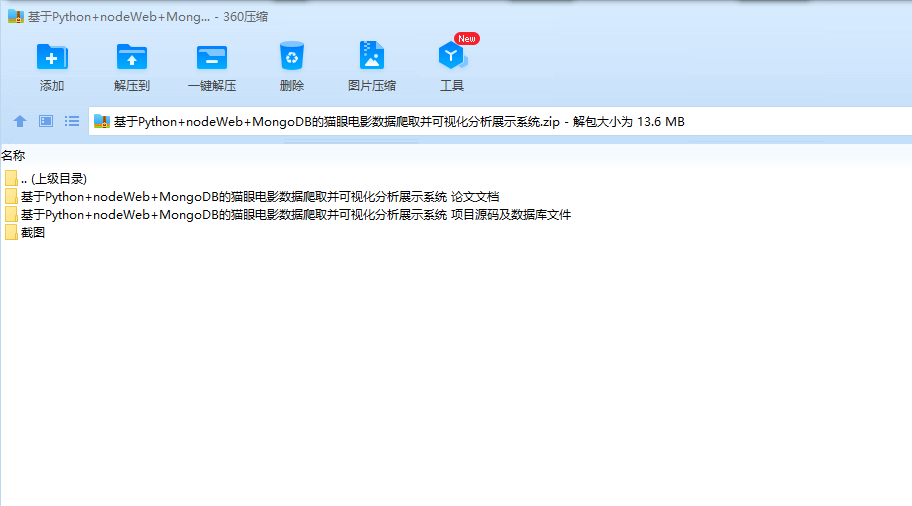
Task: Select the folder ending in 项目源码及数据库文件
Action: [x=287, y=215]
